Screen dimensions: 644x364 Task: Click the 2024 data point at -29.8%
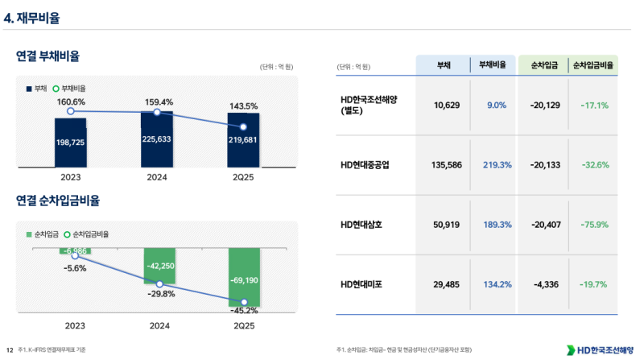tap(159, 284)
